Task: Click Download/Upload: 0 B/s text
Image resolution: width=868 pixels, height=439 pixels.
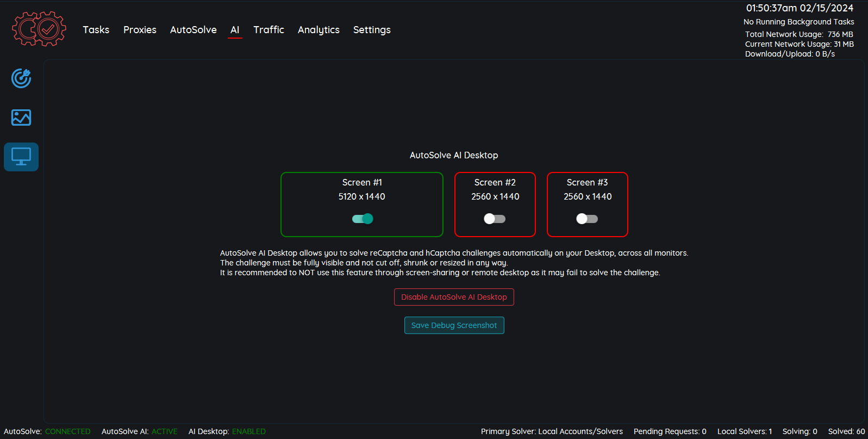Action: [790, 54]
